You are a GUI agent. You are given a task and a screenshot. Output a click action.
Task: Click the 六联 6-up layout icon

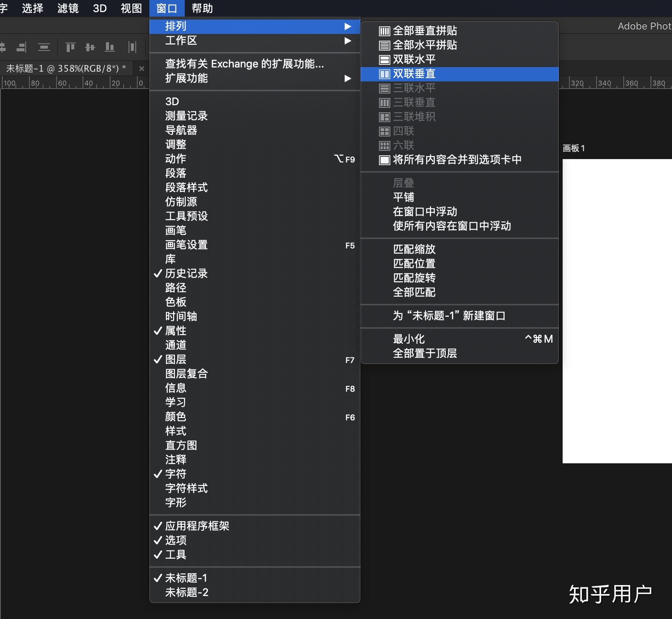[x=384, y=146]
